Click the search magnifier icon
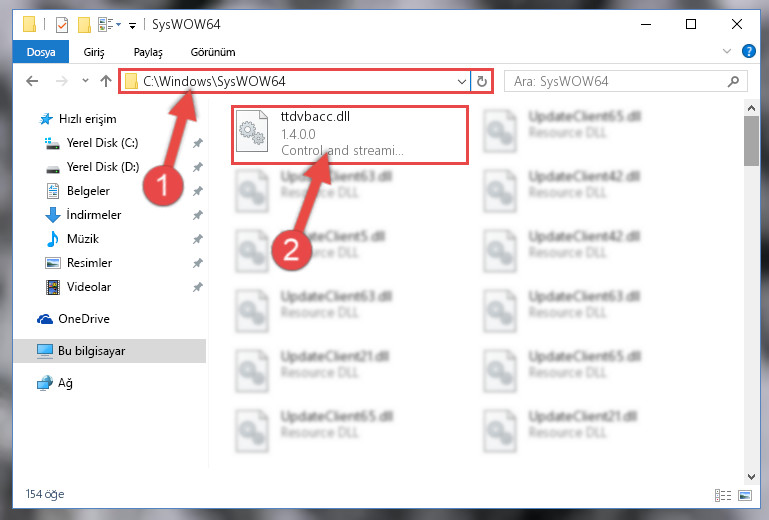 tap(734, 81)
